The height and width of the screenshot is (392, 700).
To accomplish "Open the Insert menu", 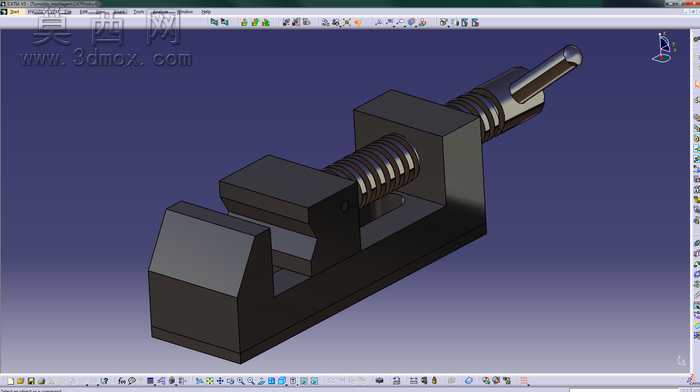I will 120,12.
